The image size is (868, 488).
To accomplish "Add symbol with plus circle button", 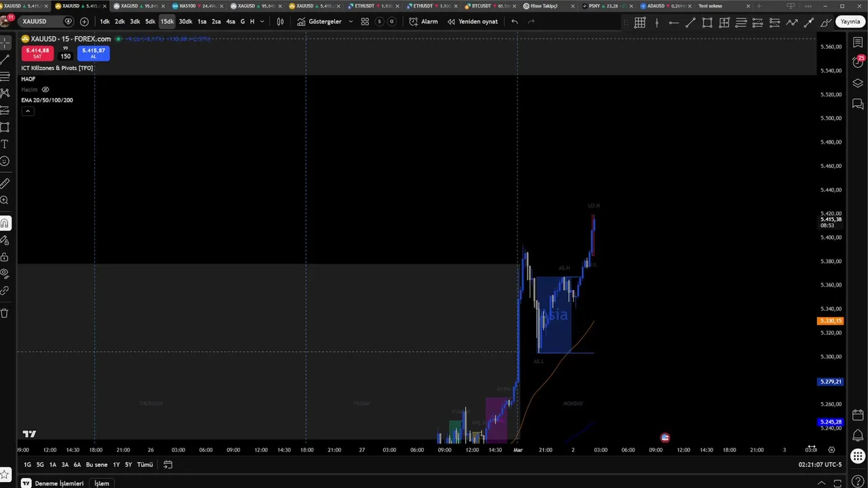I will (x=84, y=22).
